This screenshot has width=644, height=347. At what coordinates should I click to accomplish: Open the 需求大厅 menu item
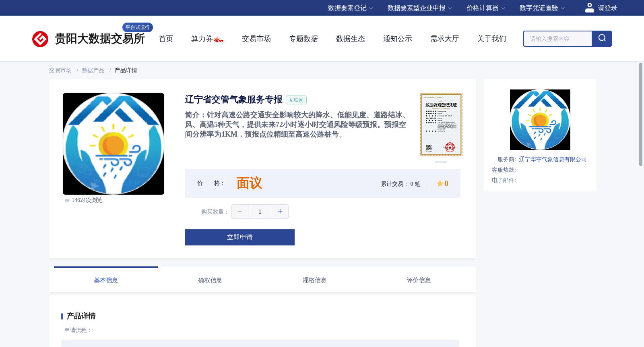pos(445,39)
